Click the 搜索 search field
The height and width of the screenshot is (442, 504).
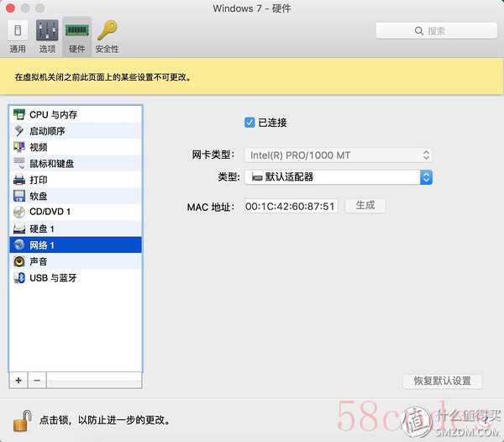click(437, 31)
